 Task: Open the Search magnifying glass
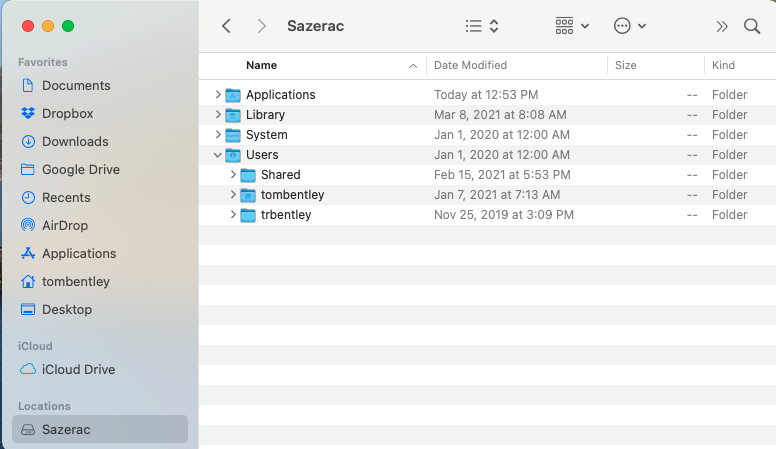(x=752, y=26)
